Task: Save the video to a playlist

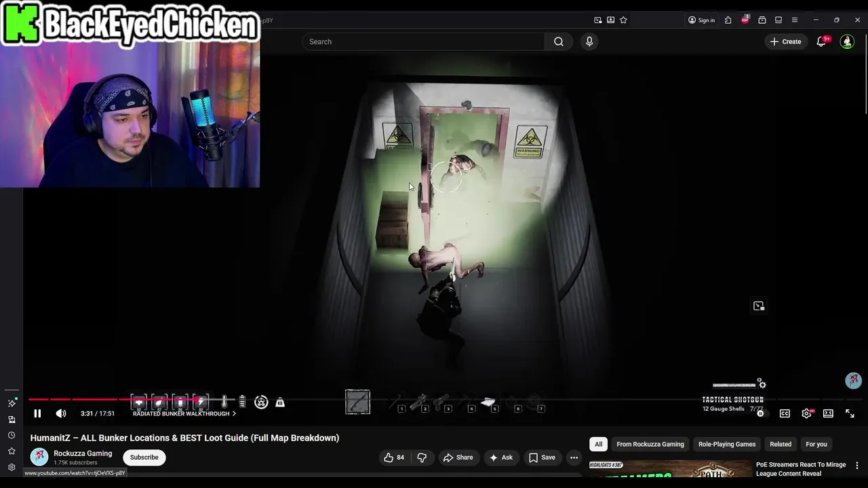Action: [541, 457]
